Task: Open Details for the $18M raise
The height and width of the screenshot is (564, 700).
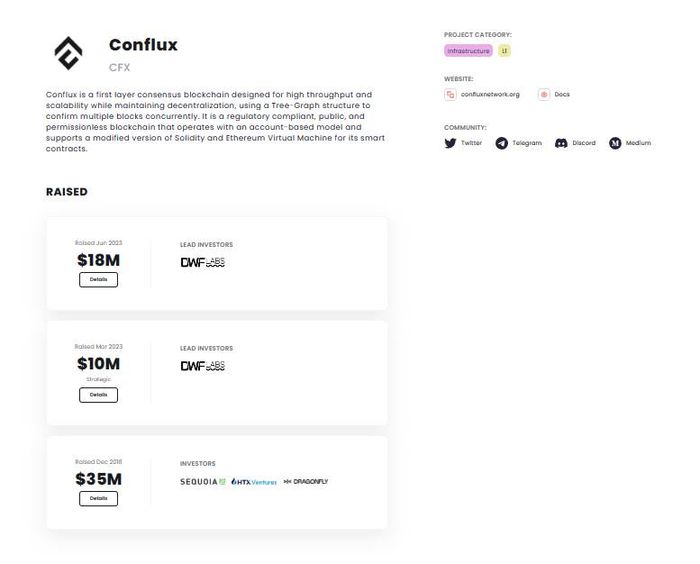Action: (98, 280)
